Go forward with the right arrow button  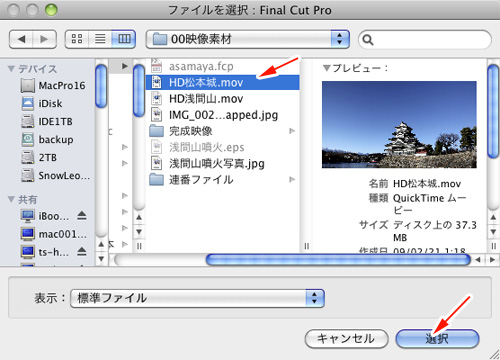click(44, 39)
